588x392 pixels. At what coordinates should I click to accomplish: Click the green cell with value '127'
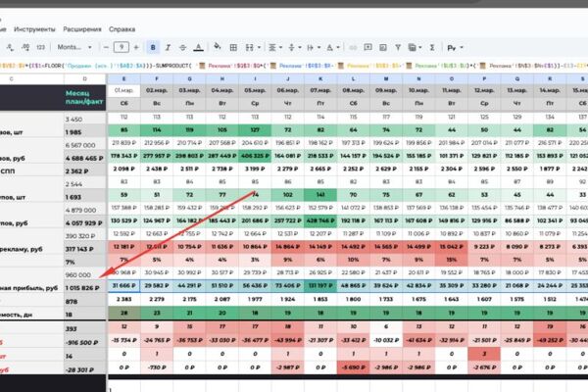coord(255,129)
